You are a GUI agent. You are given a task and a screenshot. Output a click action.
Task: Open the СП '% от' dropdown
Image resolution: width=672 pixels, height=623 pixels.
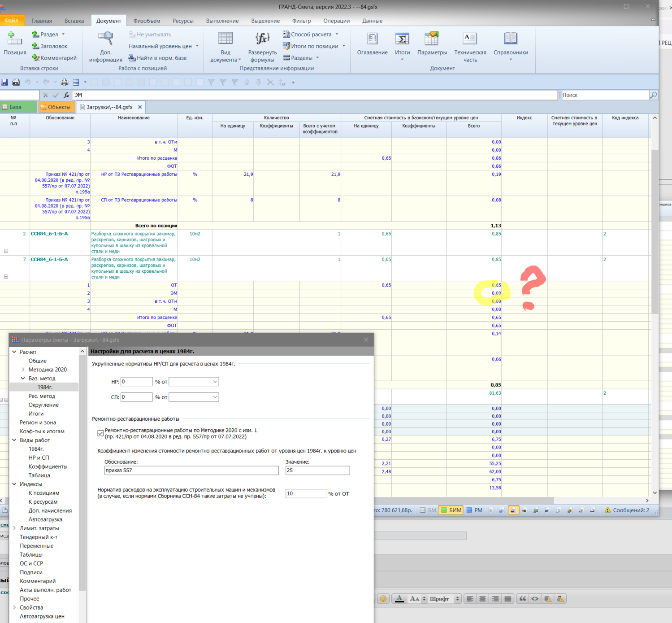(194, 397)
